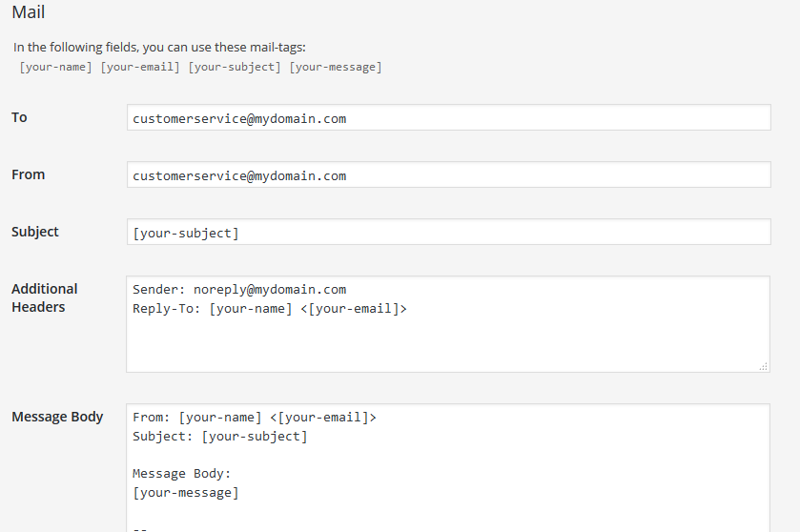
Task: Click the [your-email] mail-tag in the tag list
Action: 140,67
